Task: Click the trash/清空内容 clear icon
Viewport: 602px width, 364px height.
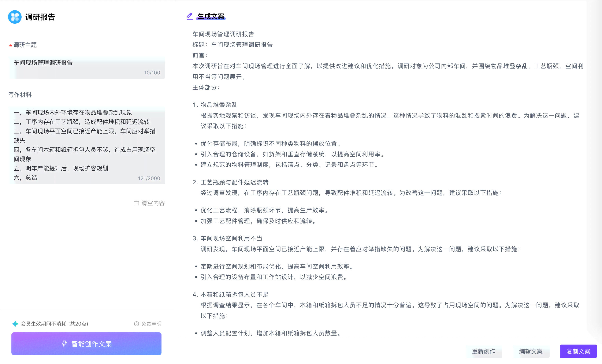Action: 135,203
